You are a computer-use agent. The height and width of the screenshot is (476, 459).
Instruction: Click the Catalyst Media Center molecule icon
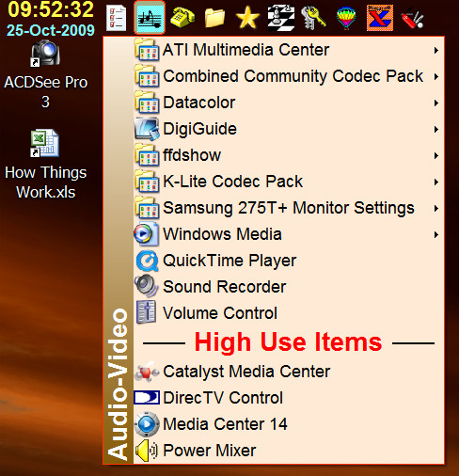pos(147,372)
